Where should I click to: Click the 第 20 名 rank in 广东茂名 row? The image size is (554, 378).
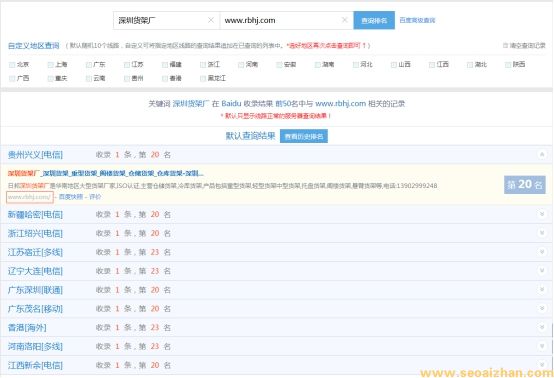[155, 309]
